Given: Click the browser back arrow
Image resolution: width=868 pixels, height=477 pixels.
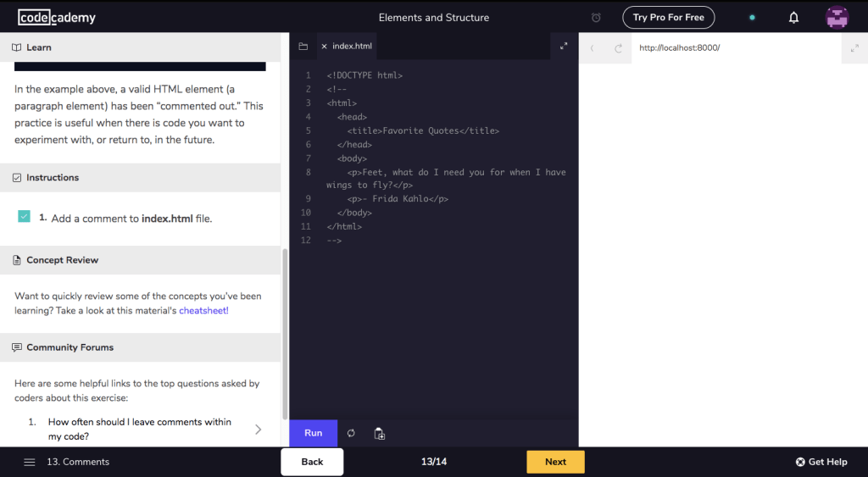Looking at the screenshot, I should point(593,48).
